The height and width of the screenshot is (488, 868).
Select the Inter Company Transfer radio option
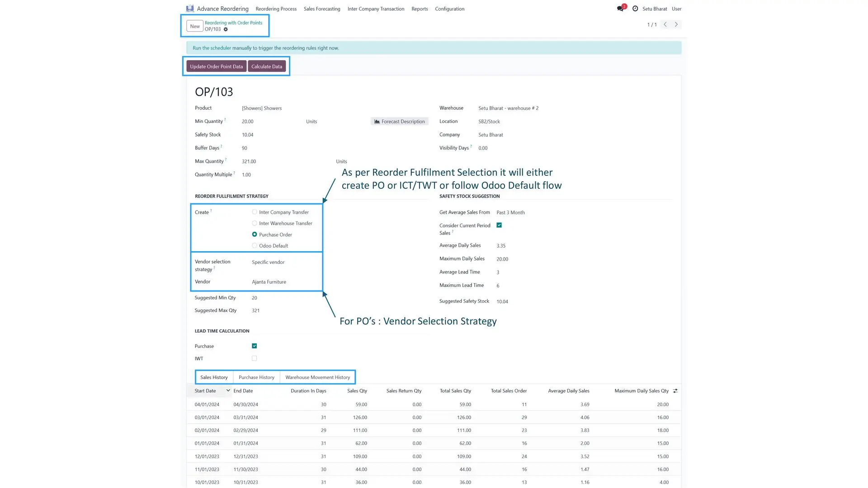[255, 212]
